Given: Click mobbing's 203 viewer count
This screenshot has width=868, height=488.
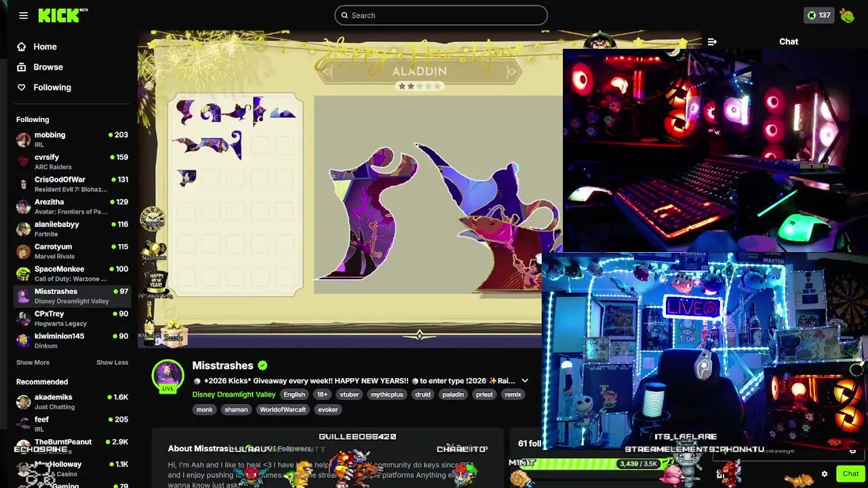Looking at the screenshot, I should coord(118,135).
